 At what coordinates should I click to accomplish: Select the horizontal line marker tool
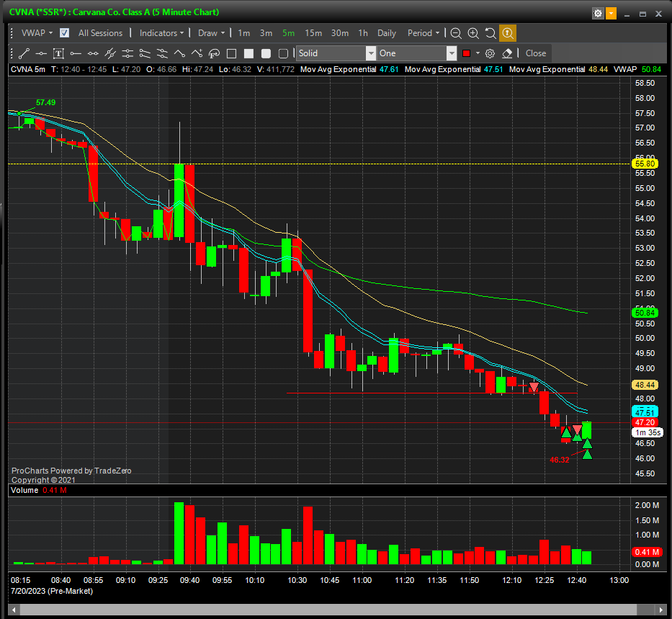point(41,53)
